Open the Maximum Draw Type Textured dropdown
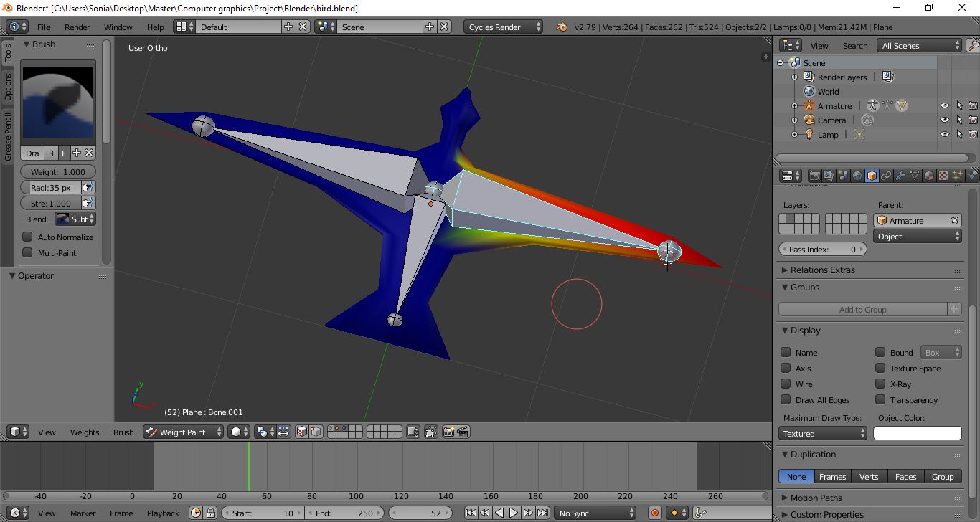980x522 pixels. 823,433
